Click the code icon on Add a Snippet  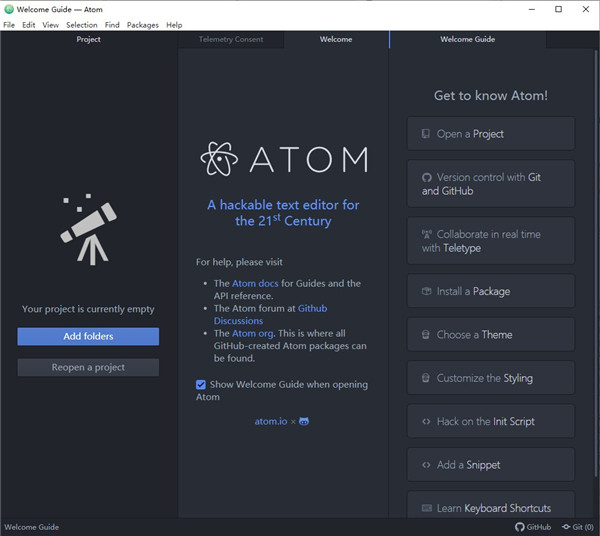coord(426,465)
